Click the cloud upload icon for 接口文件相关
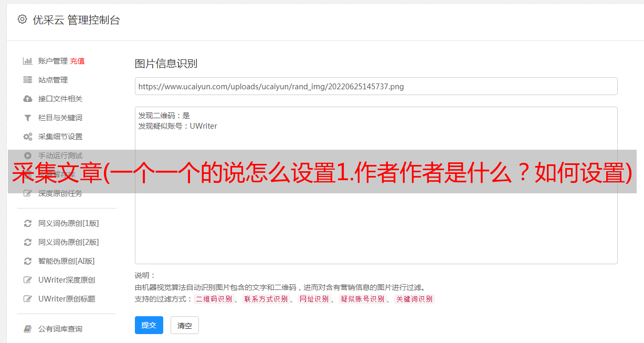The height and width of the screenshot is (343, 644). tap(28, 99)
